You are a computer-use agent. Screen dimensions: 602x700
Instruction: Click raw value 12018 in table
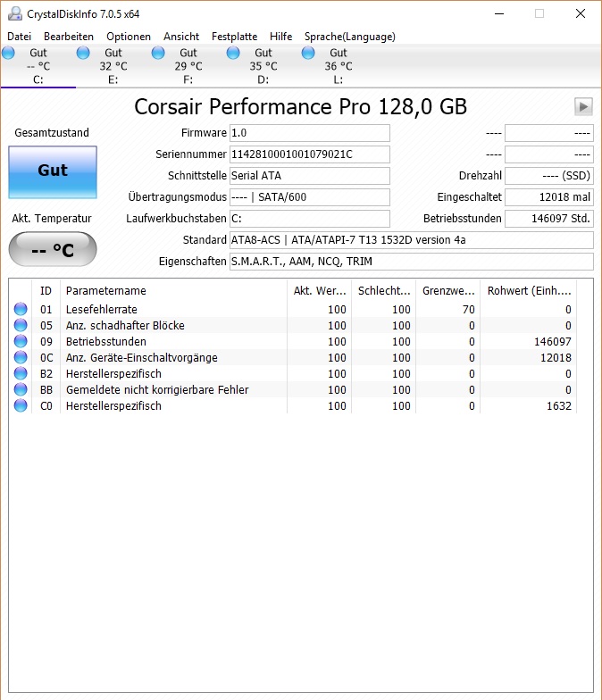tap(556, 357)
